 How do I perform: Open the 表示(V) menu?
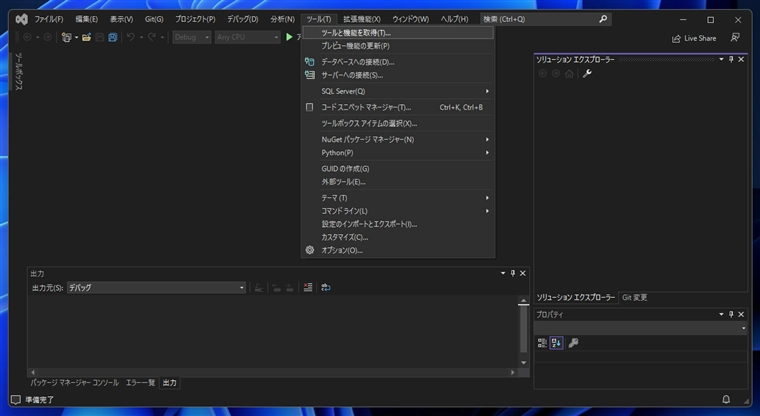coord(121,19)
